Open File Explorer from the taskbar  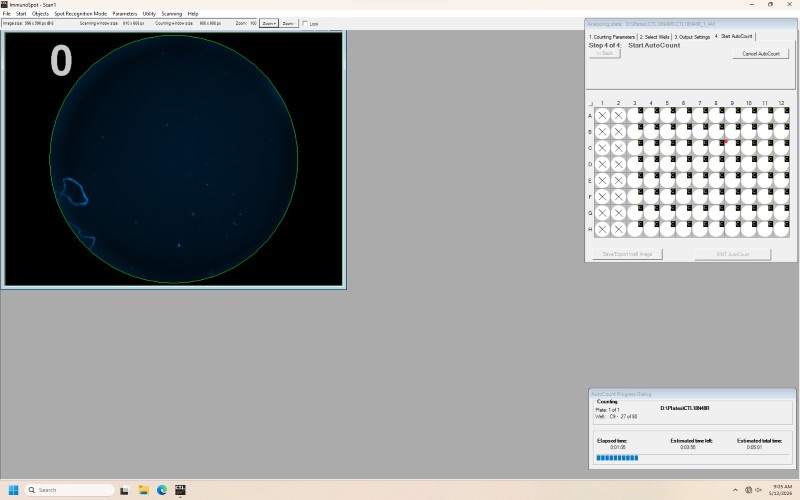(143, 490)
